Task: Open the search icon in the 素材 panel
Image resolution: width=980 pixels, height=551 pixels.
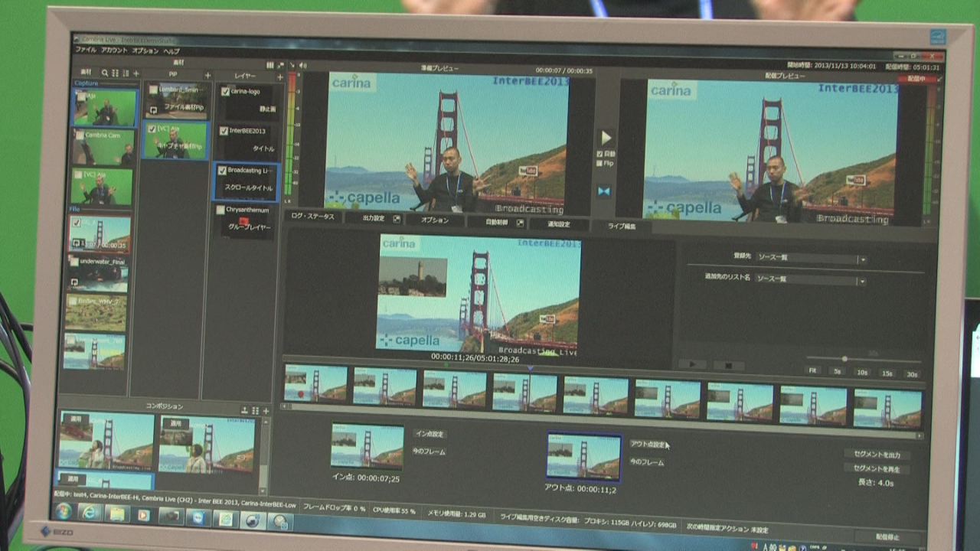Action: [x=105, y=73]
